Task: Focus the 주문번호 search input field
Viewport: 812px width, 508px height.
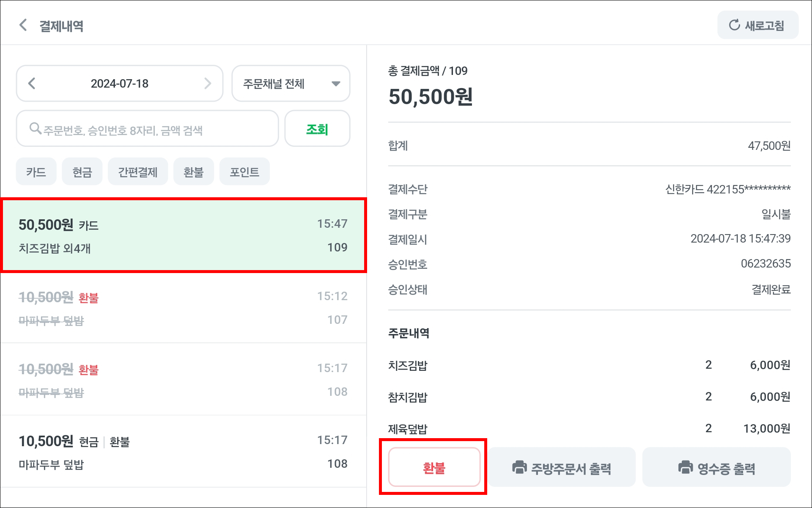Action: click(147, 129)
